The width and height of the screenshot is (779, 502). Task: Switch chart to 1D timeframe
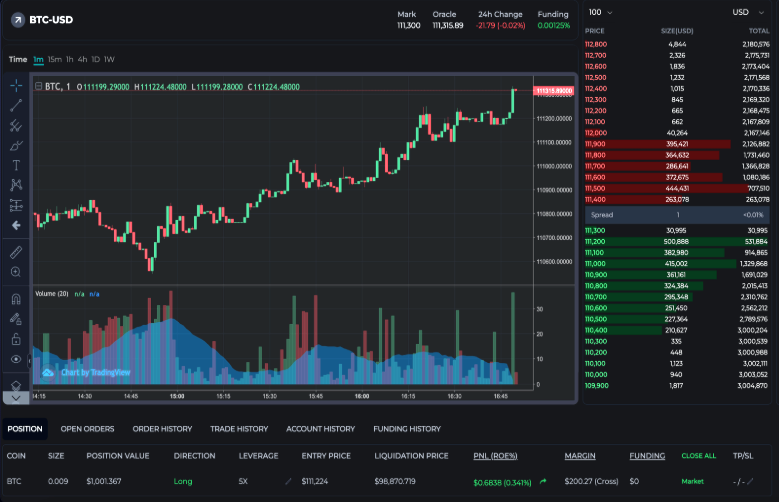tap(95, 59)
